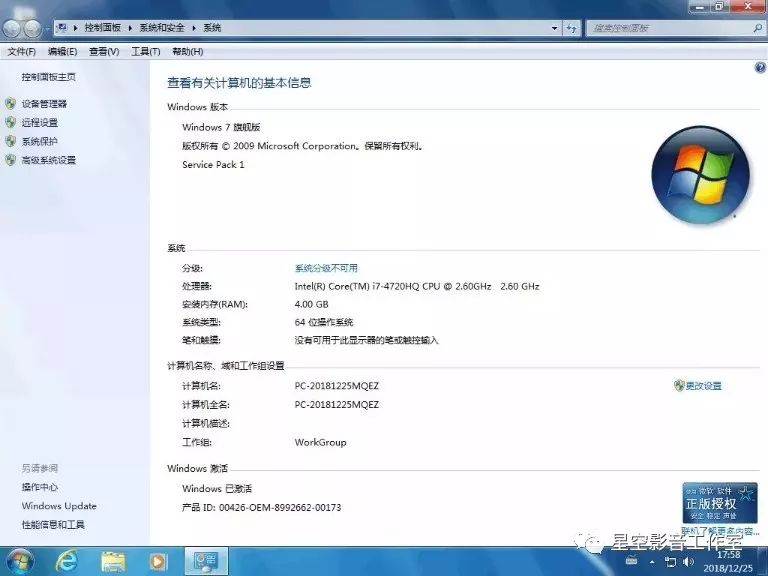Expand the arrow after 系统和安全 breadcrumb
Screen dimensions: 768x576
coord(194,28)
